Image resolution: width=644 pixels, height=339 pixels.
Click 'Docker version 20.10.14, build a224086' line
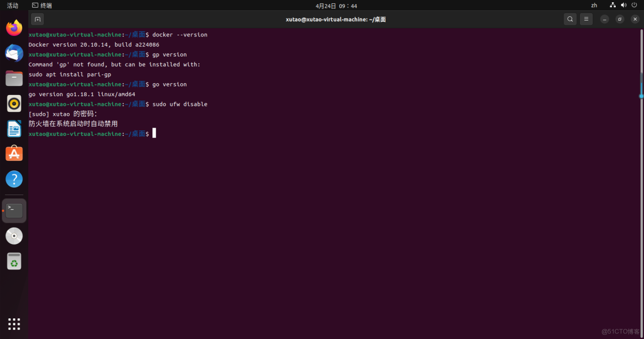[x=94, y=45]
